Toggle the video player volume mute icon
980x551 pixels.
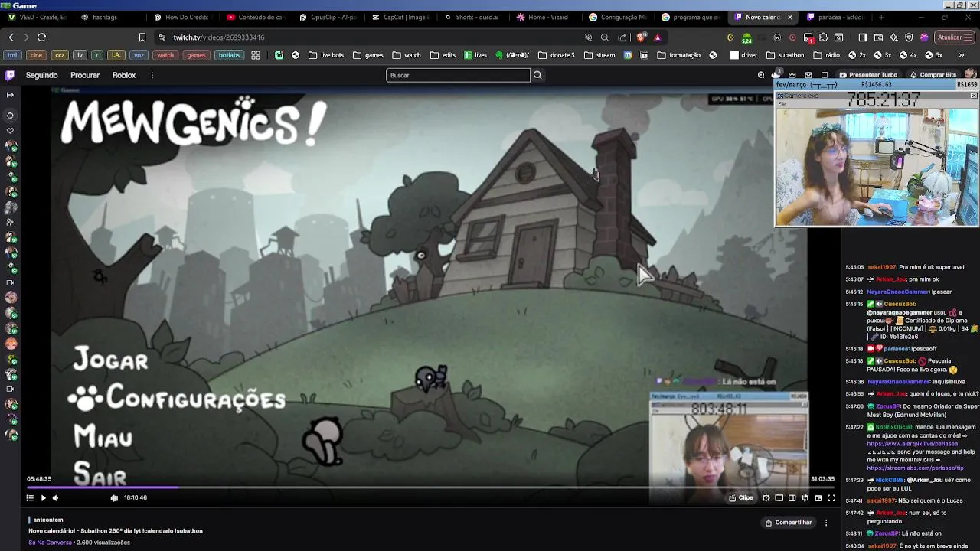55,498
